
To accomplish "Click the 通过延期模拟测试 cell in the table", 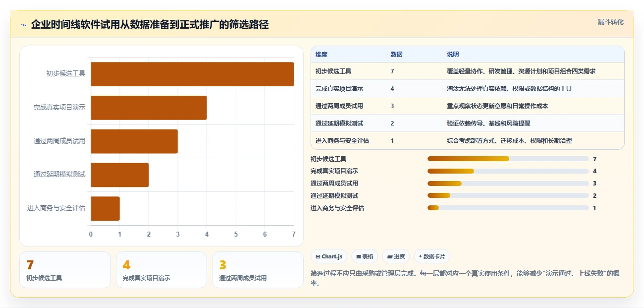I will (339, 123).
